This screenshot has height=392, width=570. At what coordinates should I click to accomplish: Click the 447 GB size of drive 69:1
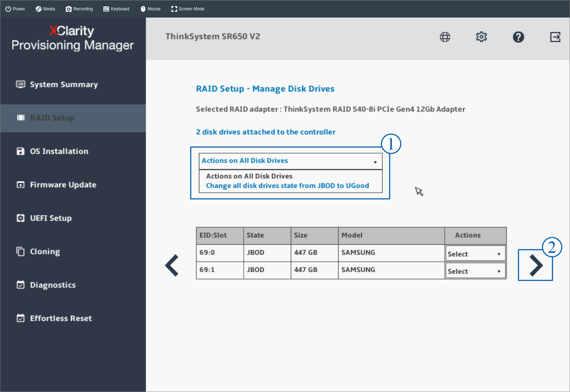pyautogui.click(x=315, y=270)
